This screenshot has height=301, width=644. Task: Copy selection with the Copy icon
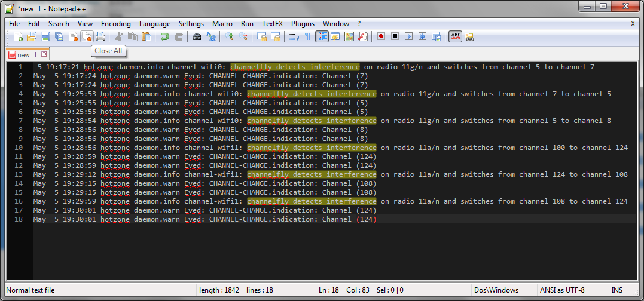click(133, 37)
